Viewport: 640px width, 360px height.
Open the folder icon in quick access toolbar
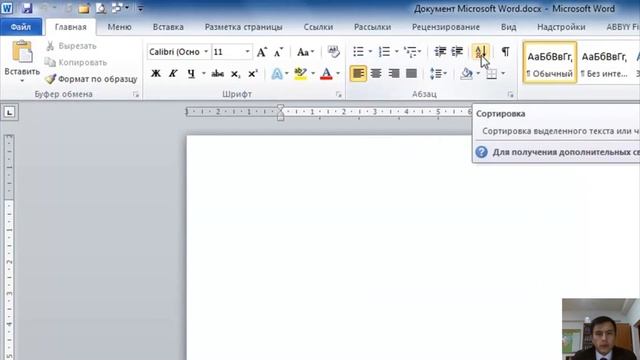coord(84,8)
